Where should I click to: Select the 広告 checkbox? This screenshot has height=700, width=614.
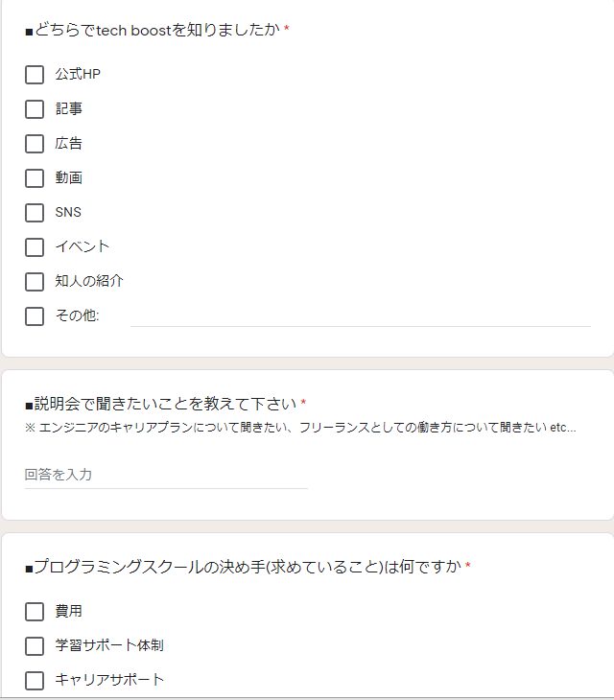coord(35,144)
